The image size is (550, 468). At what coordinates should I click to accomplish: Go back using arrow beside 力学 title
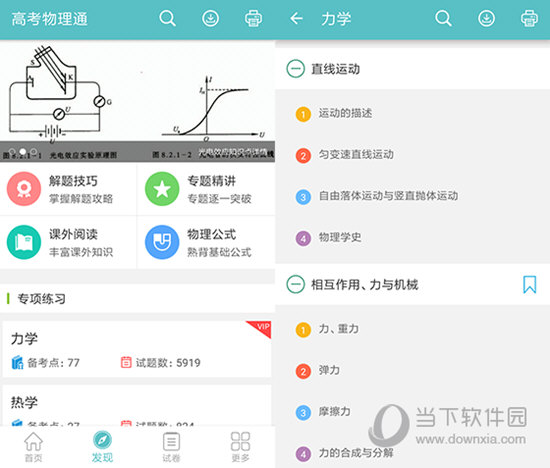click(296, 18)
